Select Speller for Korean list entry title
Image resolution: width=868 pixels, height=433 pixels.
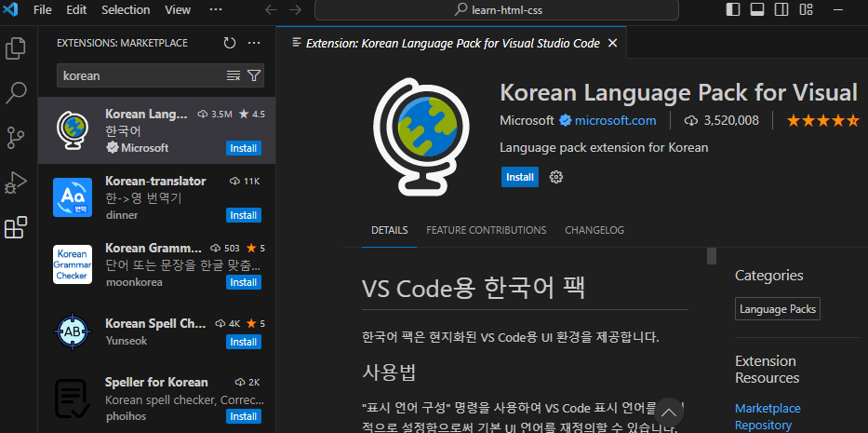156,383
